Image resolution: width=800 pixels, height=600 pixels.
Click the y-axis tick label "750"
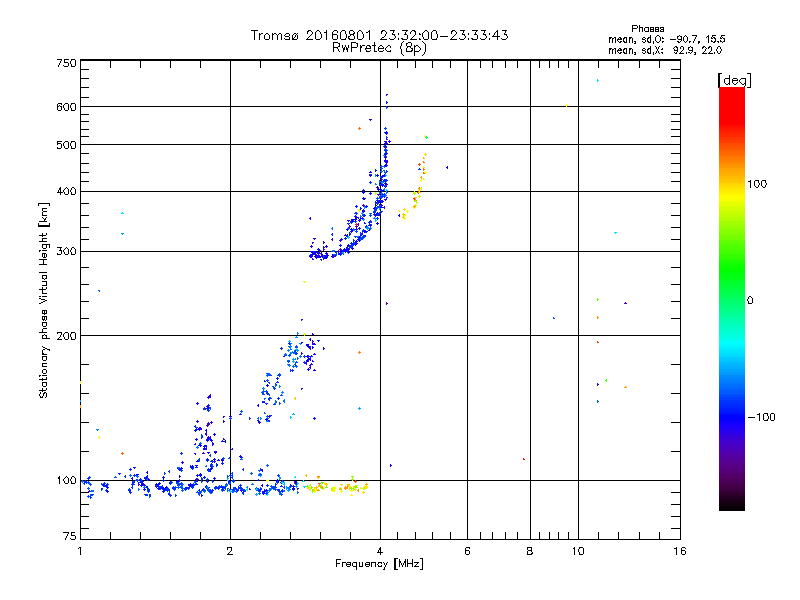tap(66, 63)
